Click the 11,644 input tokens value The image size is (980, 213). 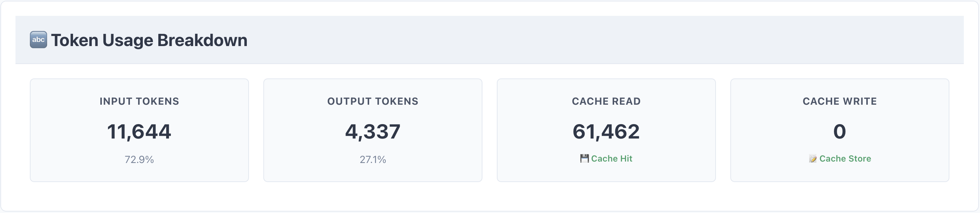click(139, 132)
